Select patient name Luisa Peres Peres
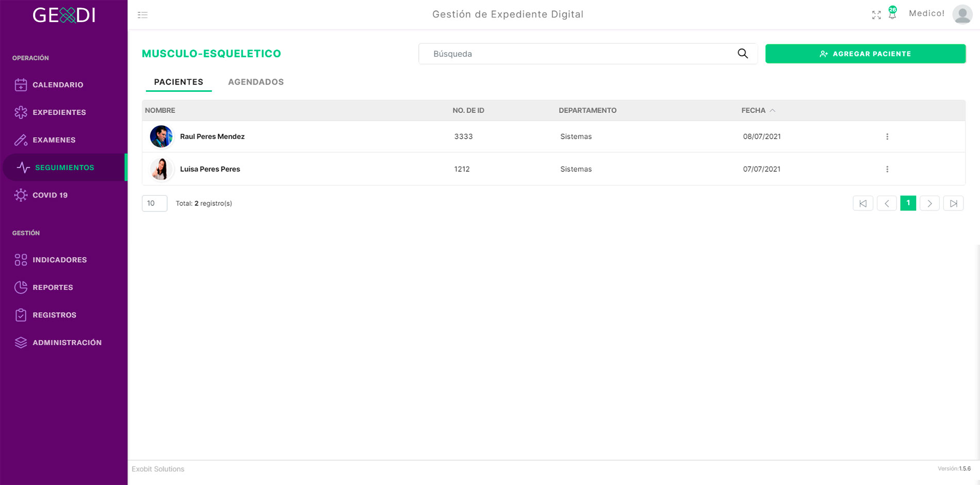 (x=210, y=169)
